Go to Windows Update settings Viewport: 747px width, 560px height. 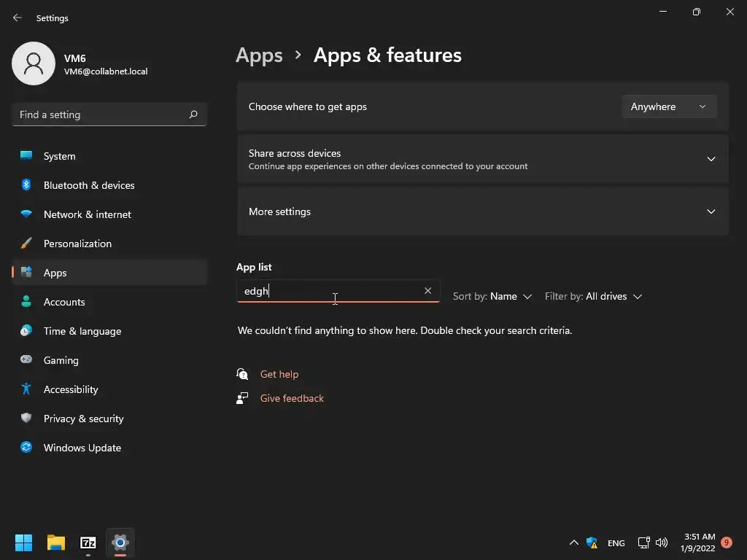(82, 448)
